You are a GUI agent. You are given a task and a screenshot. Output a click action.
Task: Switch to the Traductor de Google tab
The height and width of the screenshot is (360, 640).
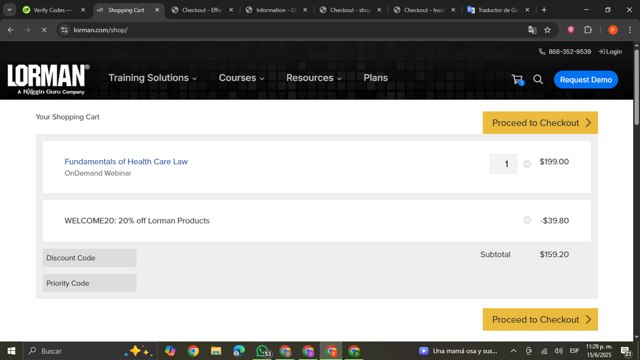point(498,10)
